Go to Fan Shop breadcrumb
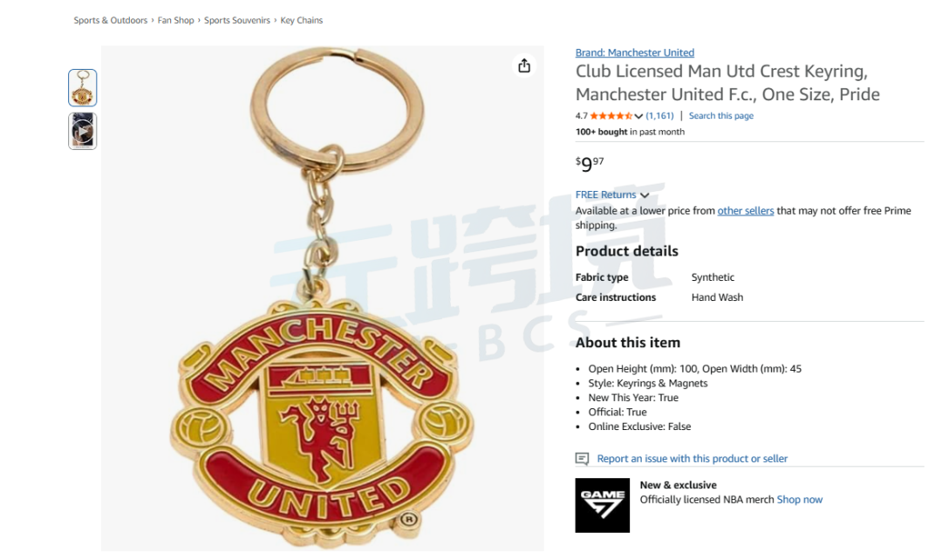Screen dimensions: 942x560 (x=175, y=20)
